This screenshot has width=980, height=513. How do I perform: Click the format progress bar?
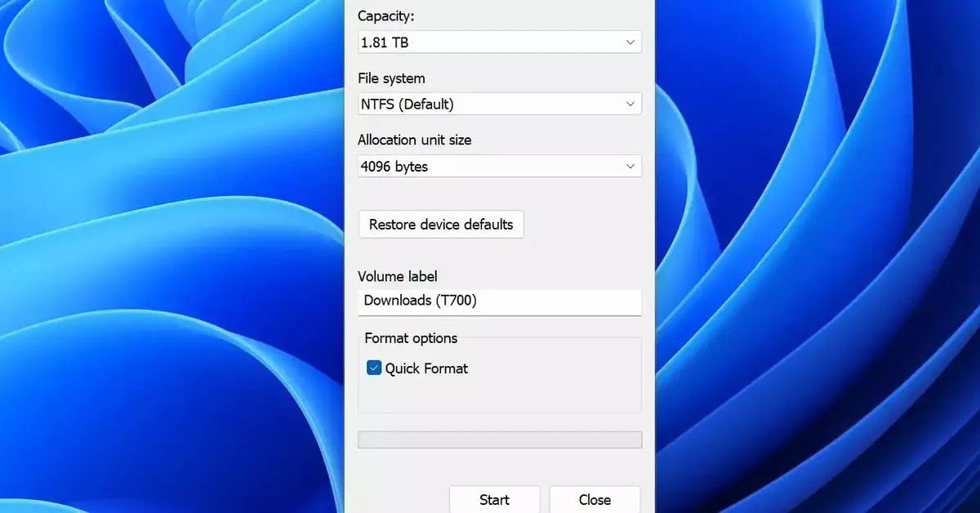(x=500, y=439)
